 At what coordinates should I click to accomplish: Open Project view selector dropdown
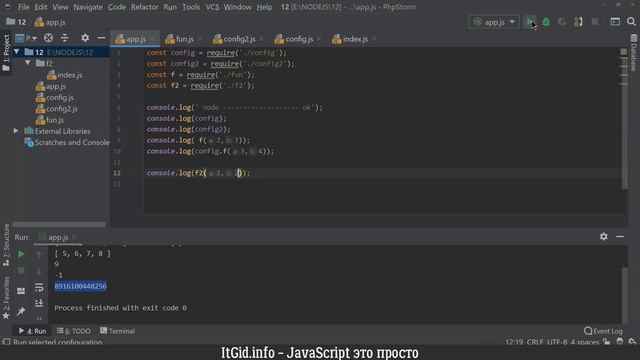point(26,38)
